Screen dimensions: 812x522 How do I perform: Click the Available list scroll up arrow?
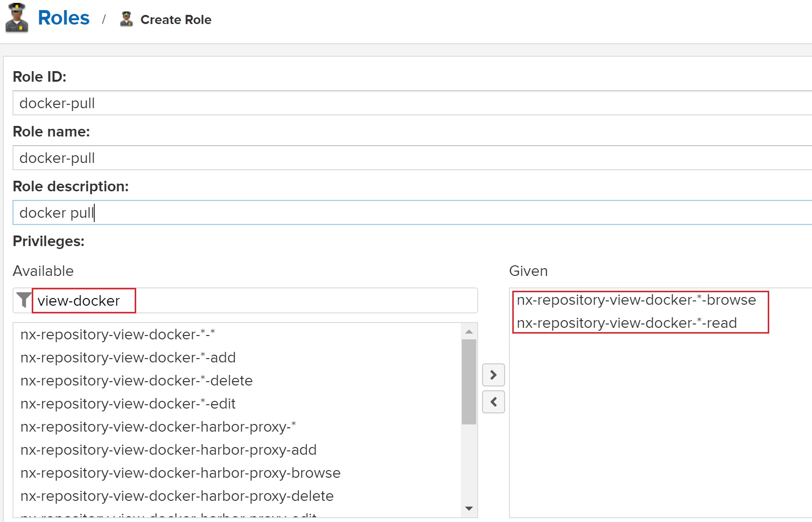coord(469,331)
